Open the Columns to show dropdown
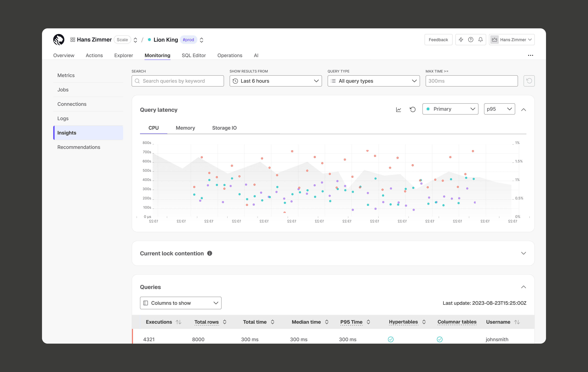The width and height of the screenshot is (588, 372). coord(181,303)
